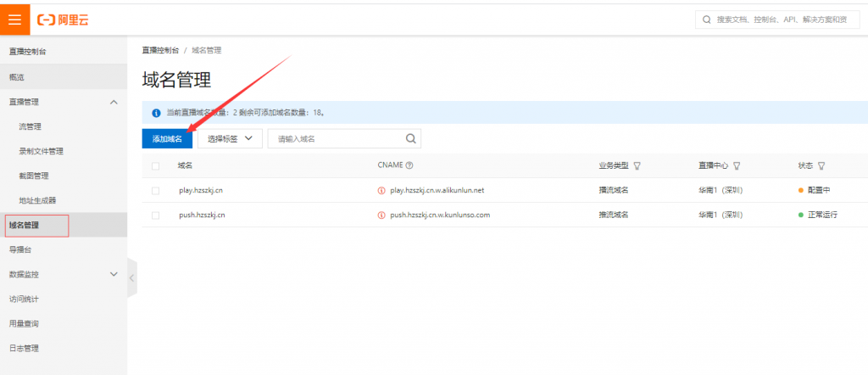Click the CNAME help question icon

pos(409,165)
